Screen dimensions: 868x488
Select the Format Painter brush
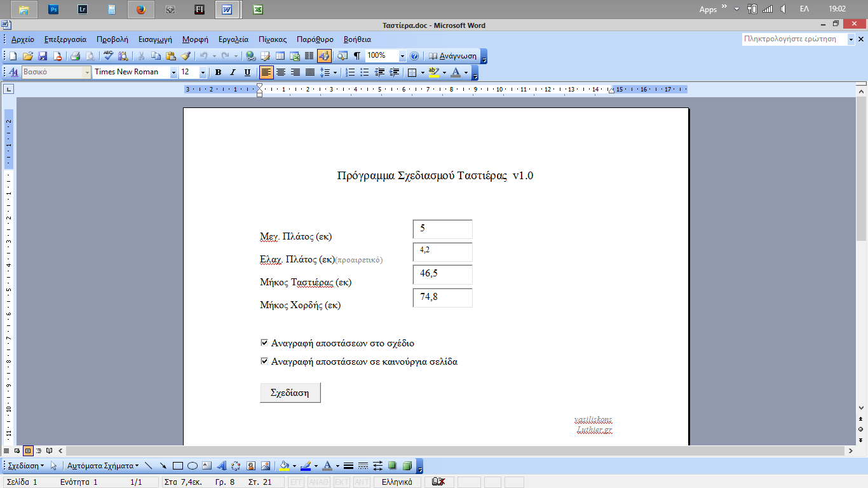(x=186, y=56)
